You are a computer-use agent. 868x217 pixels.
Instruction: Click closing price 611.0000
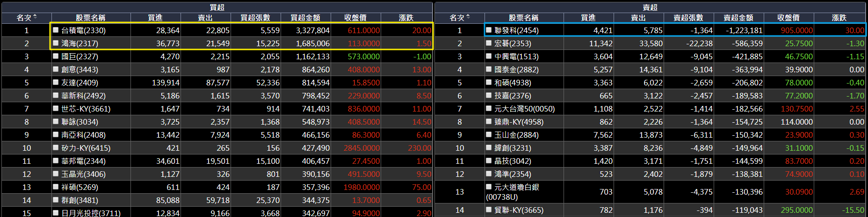point(363,30)
